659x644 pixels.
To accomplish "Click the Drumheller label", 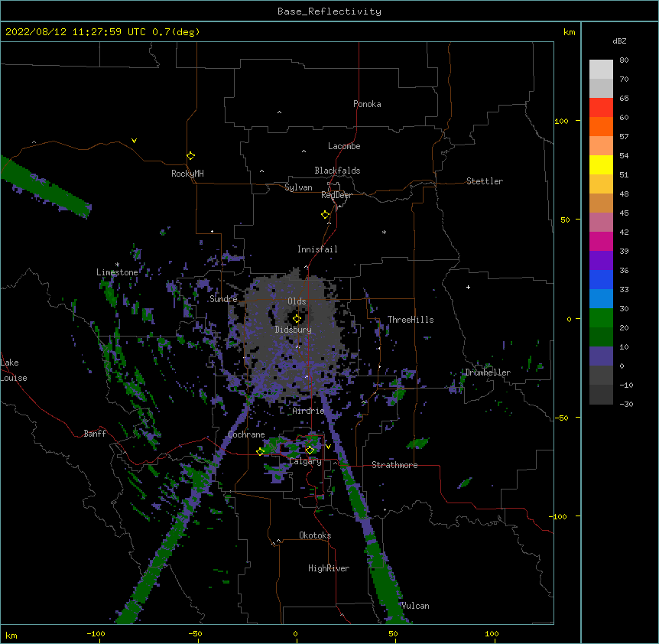I will [x=488, y=372].
